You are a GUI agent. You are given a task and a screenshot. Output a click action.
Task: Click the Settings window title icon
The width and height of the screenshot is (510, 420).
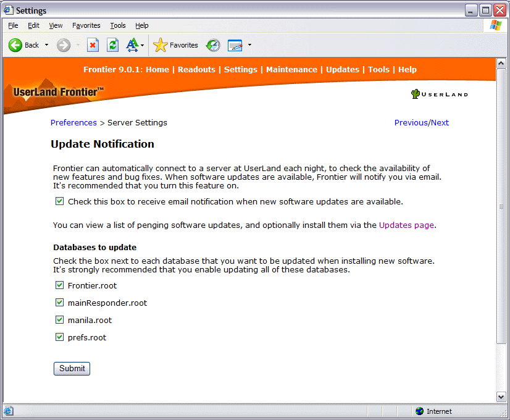[9, 10]
